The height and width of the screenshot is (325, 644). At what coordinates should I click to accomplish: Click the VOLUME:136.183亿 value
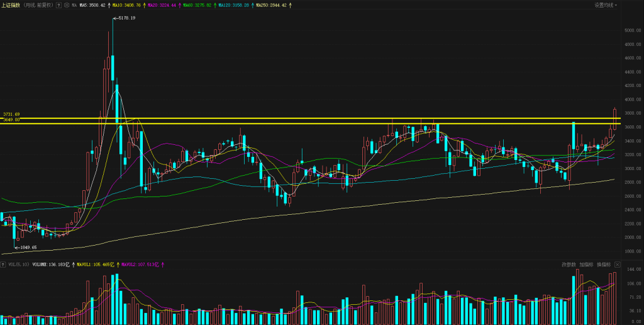[x=51, y=265]
